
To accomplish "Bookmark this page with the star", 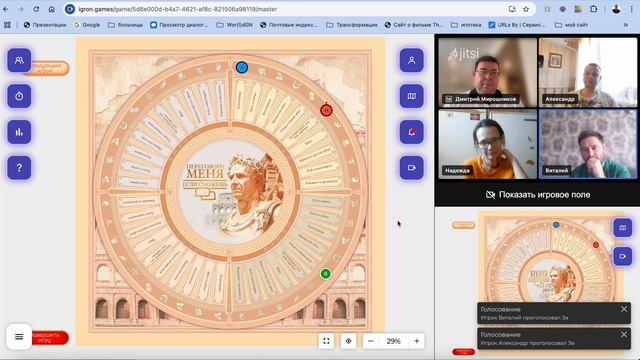I will (526, 9).
